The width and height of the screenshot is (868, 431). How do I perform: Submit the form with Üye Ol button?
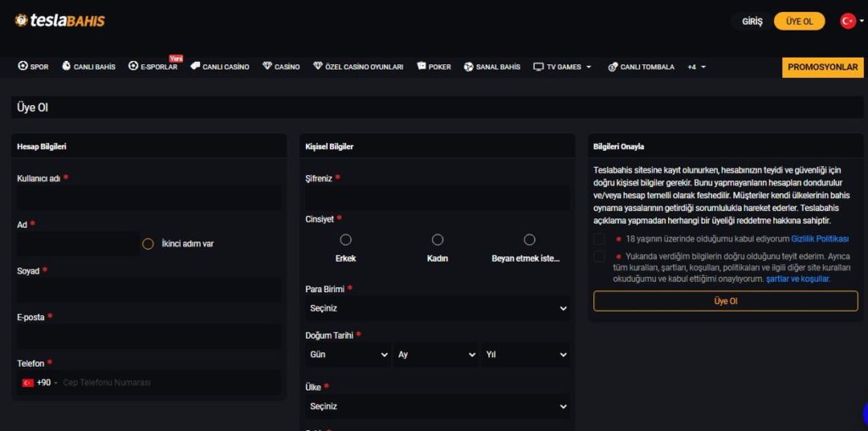click(x=726, y=301)
